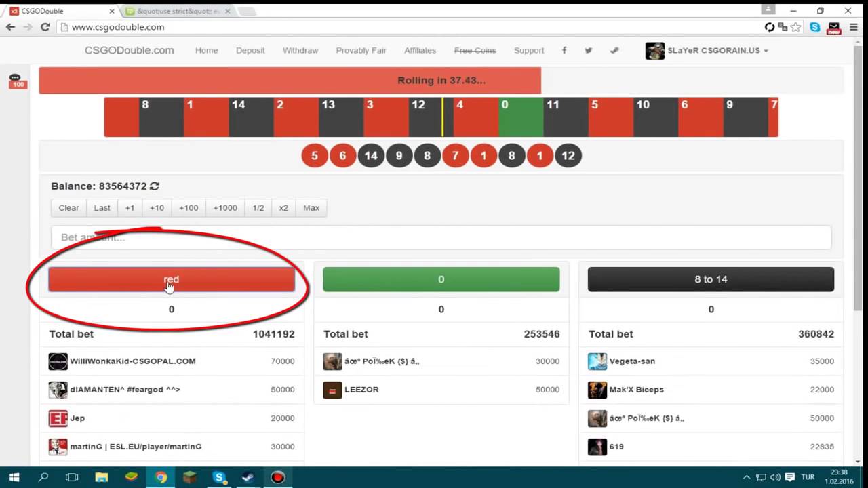868x488 pixels.
Task: Show hidden tray icons chevron
Action: coord(747,477)
